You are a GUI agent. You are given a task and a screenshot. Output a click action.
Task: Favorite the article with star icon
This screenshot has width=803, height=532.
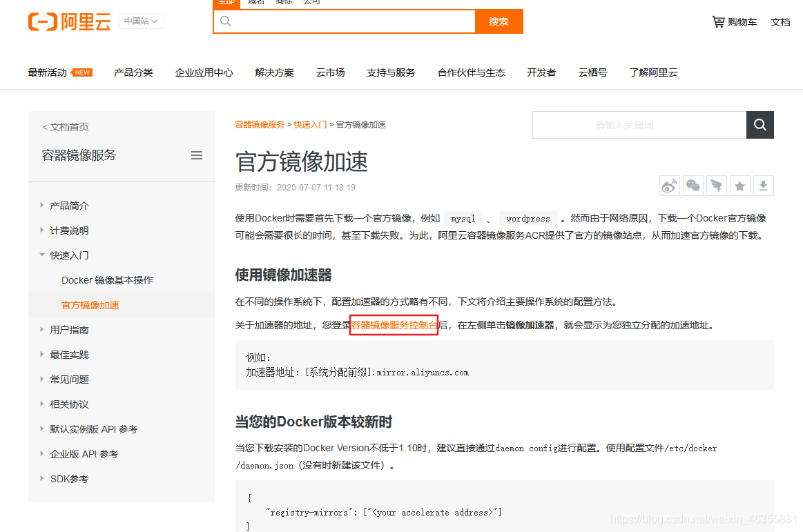(x=740, y=186)
